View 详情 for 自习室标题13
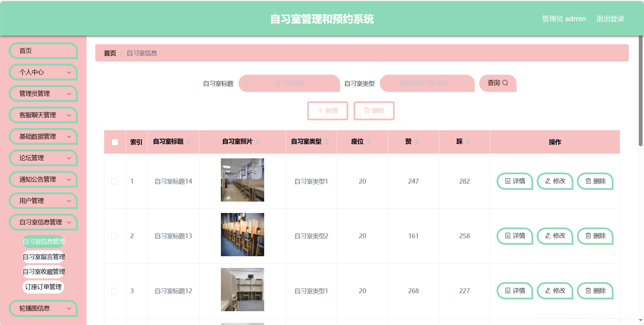Viewport: 644px width, 325px height. (515, 236)
